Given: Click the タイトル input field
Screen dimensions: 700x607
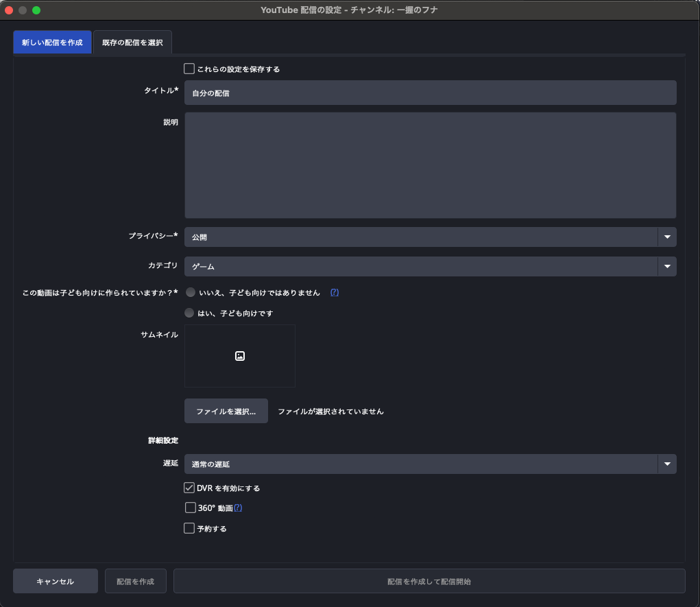Looking at the screenshot, I should click(x=431, y=93).
